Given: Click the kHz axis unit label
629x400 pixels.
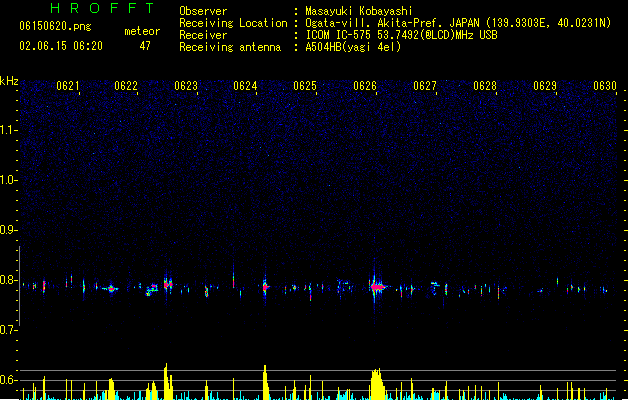Looking at the screenshot, I should [9, 81].
